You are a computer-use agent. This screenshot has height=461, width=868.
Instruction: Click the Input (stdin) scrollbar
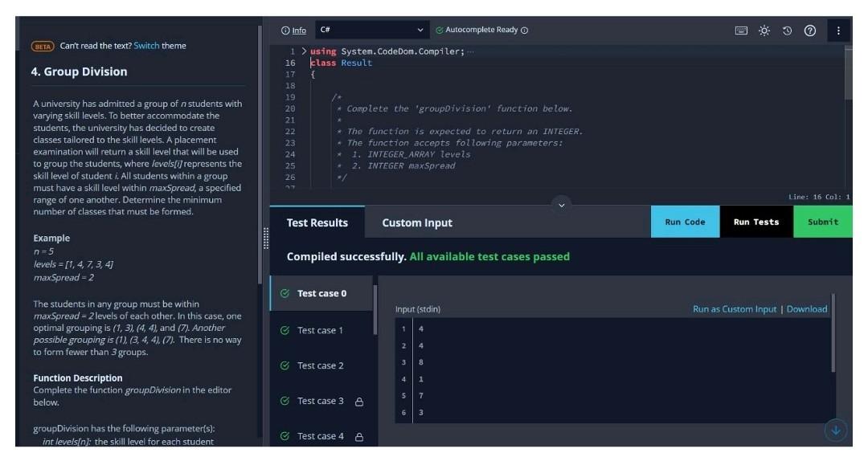pos(833,333)
